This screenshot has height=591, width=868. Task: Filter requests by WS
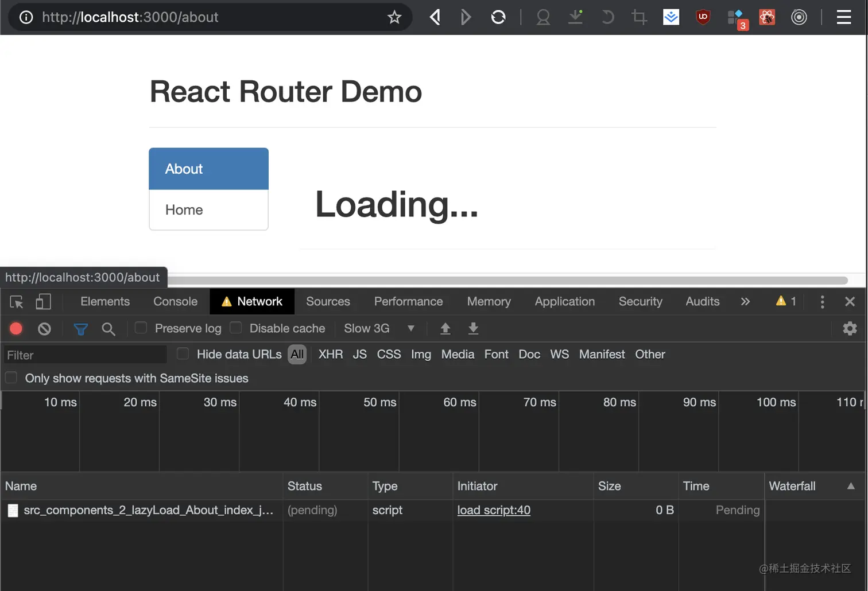pyautogui.click(x=559, y=355)
